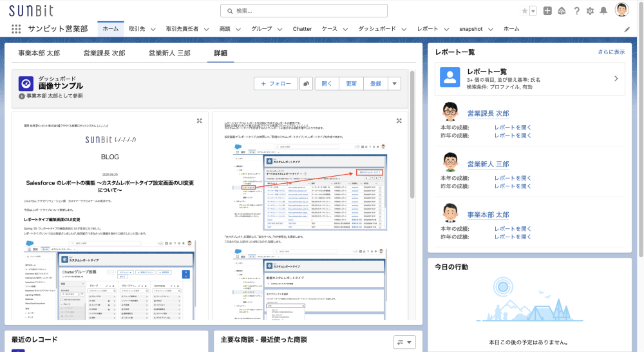This screenshot has height=352, width=644.
Task: Switch to the 営業課長 次郎 tab
Action: pyautogui.click(x=104, y=53)
